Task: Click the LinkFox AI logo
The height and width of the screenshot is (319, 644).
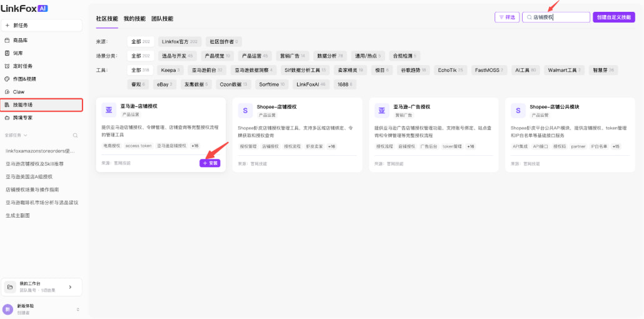Action: [x=24, y=8]
